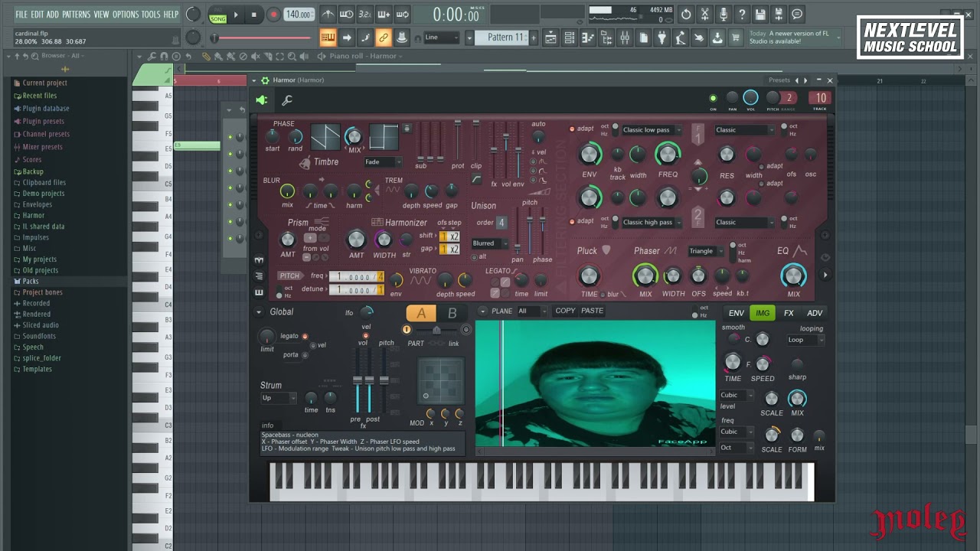Click the Harmonizer grid icon
The width and height of the screenshot is (980, 551).
[377, 222]
